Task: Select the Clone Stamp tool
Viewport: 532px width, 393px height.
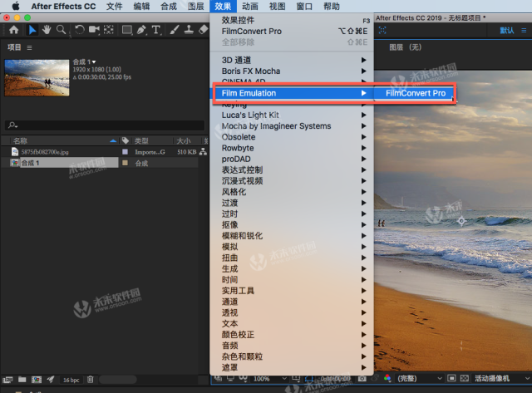Action: click(189, 30)
